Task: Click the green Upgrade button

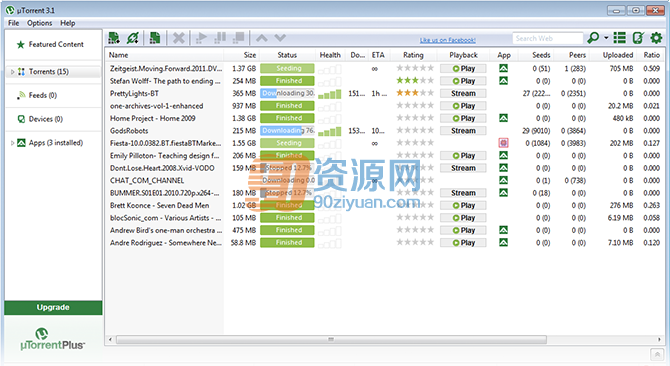Action: [x=53, y=307]
